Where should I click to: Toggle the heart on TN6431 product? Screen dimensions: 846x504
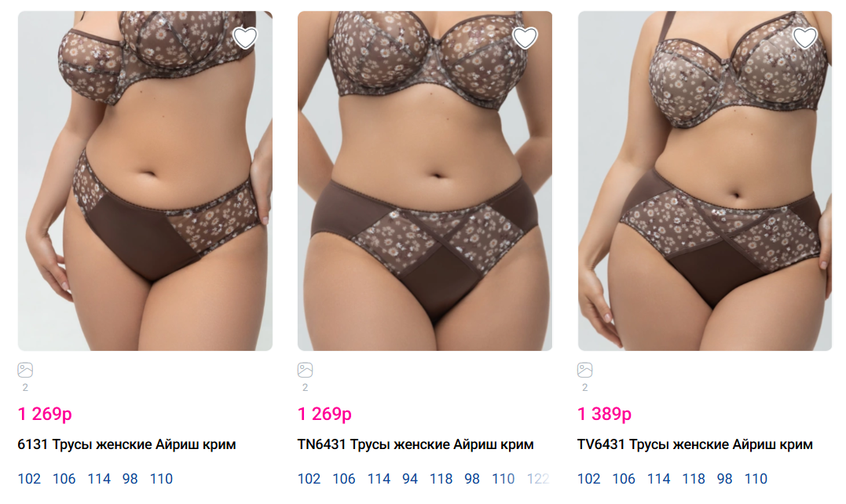(525, 38)
